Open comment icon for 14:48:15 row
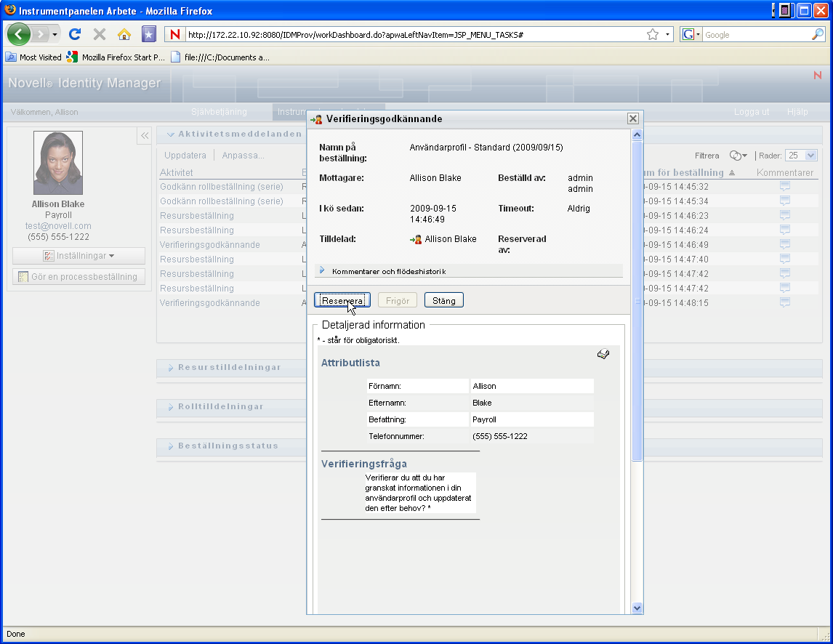Screen dimensions: 833x644 [784, 302]
